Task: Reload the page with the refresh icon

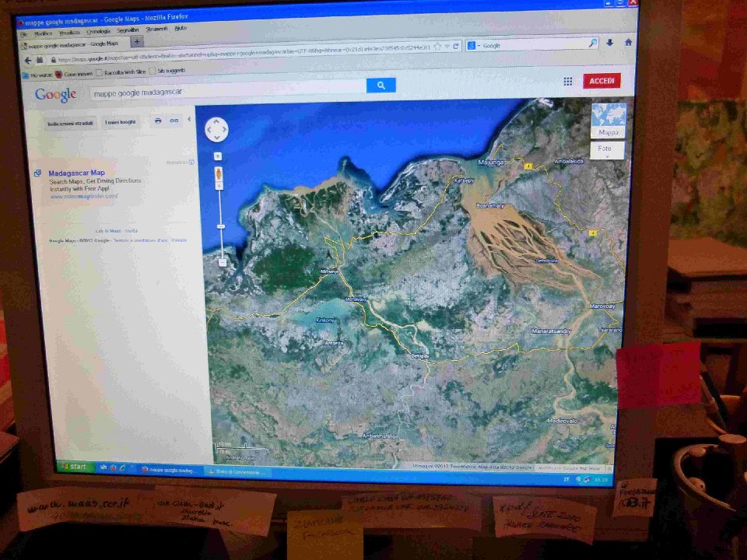Action: tap(456, 46)
